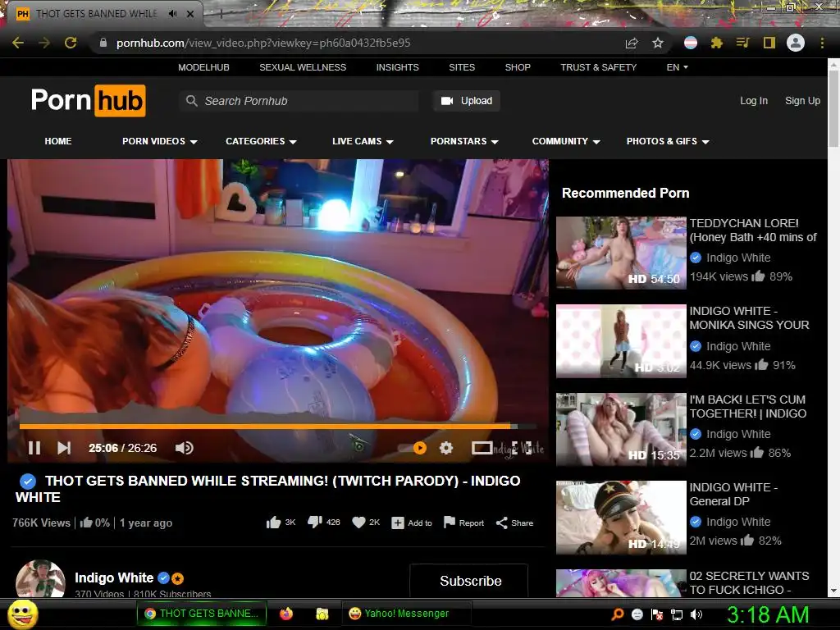Subscribe to the Indigo White channel
The image size is (840, 630).
pyautogui.click(x=470, y=581)
